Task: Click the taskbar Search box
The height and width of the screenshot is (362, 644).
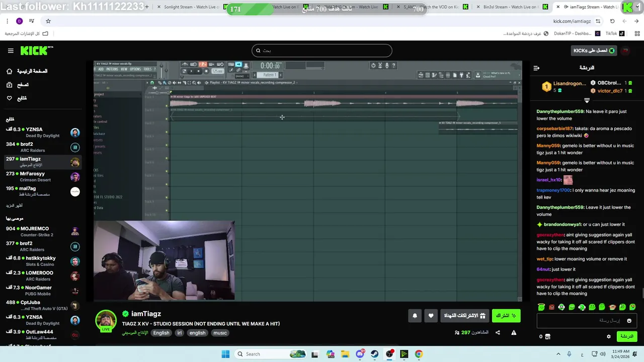Action: [x=271, y=354]
